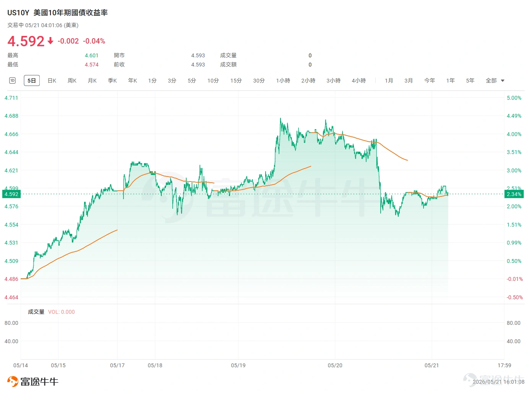Select the 3小時 interval
This screenshot has height=394, width=532.
334,81
